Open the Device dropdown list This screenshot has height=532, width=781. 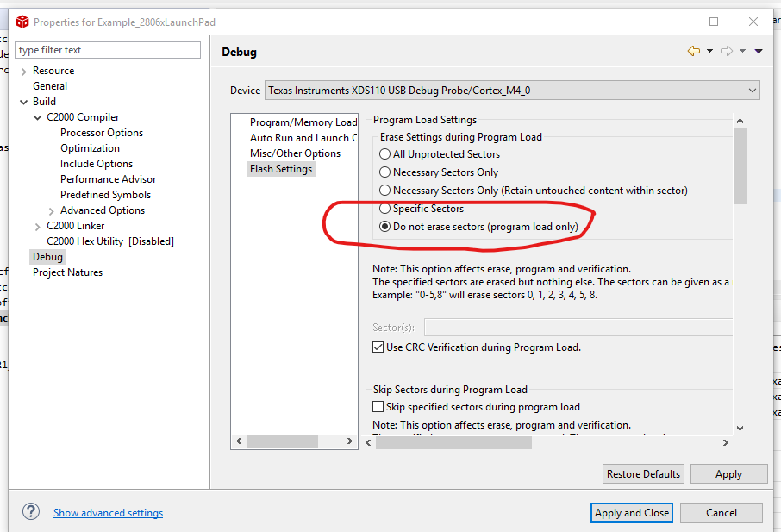[753, 90]
